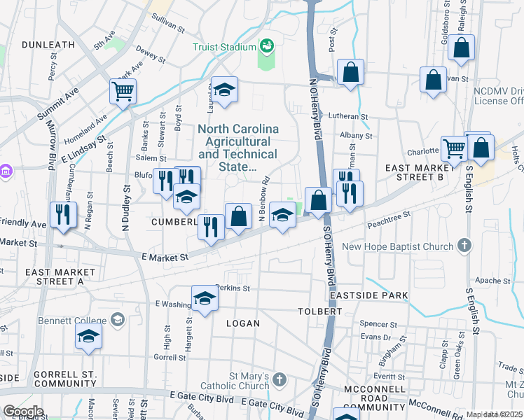This screenshot has height=420, width=524.
Task: Select the Salem St road label
Action: [151, 158]
